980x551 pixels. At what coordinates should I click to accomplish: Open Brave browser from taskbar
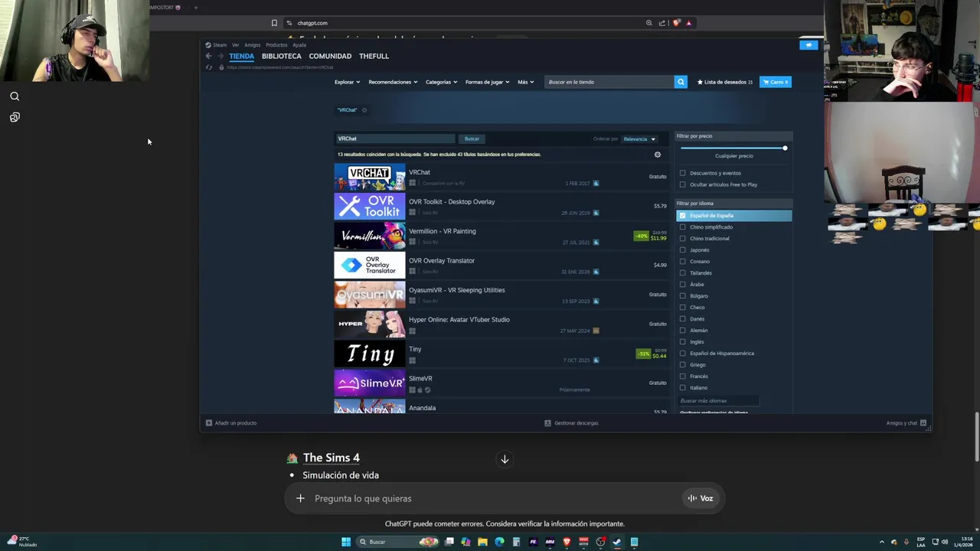pos(567,542)
